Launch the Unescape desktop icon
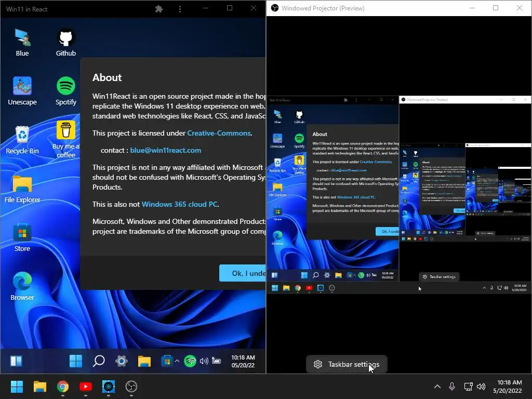This screenshot has height=399, width=532. point(22,91)
